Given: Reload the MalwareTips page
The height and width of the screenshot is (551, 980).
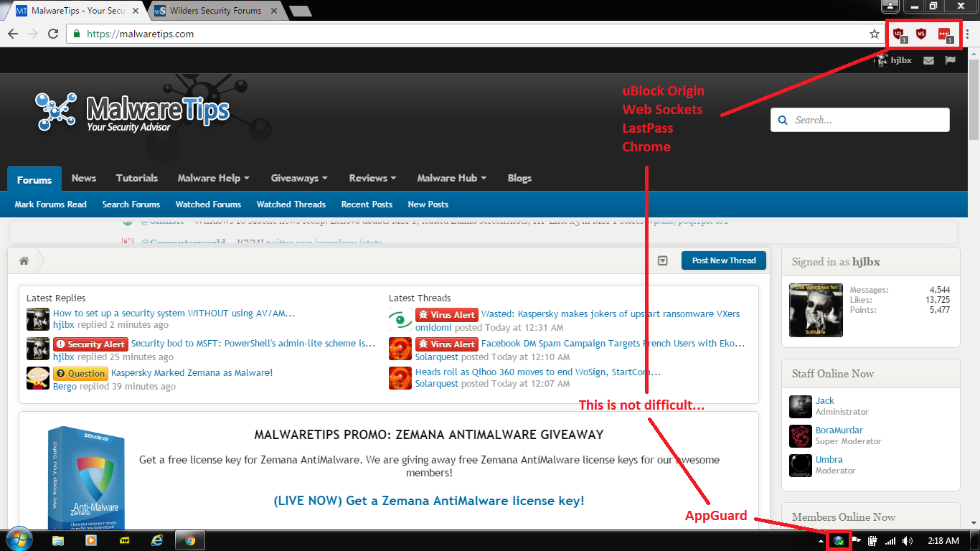Looking at the screenshot, I should (x=52, y=34).
